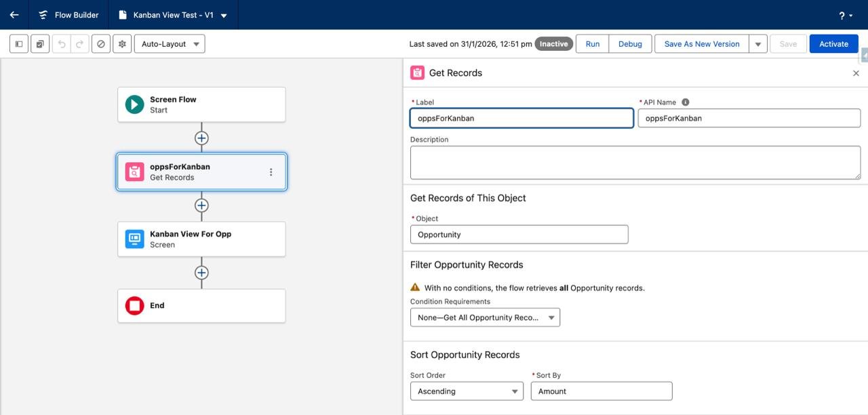Select the Select Elements icon
The image size is (868, 415).
click(x=39, y=43)
